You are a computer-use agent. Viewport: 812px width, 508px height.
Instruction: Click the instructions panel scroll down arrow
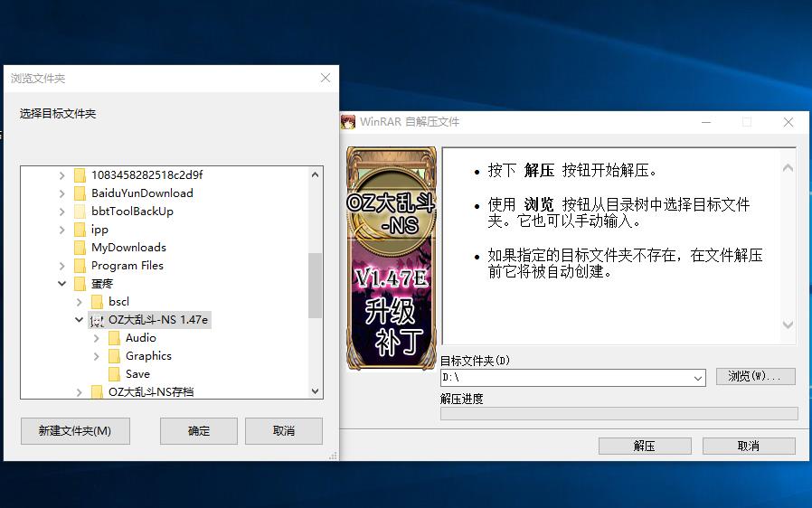(788, 325)
